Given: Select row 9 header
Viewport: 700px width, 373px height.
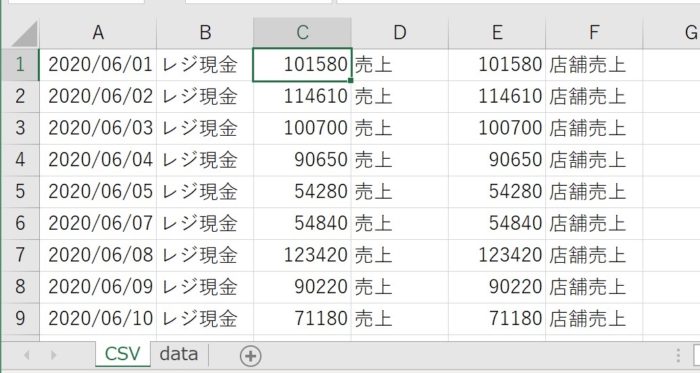Looking at the screenshot, I should pos(20,318).
